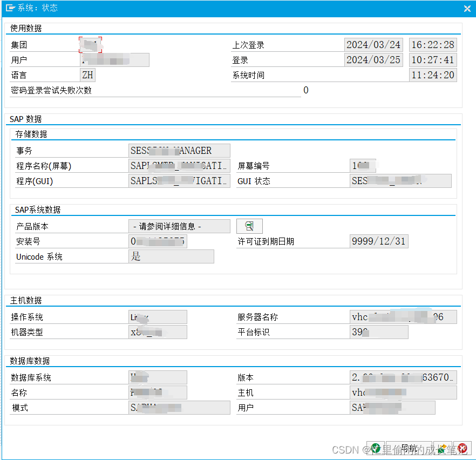The height and width of the screenshot is (460, 476).
Task: Click the 程序名称(屏幕) field
Action: (x=179, y=166)
